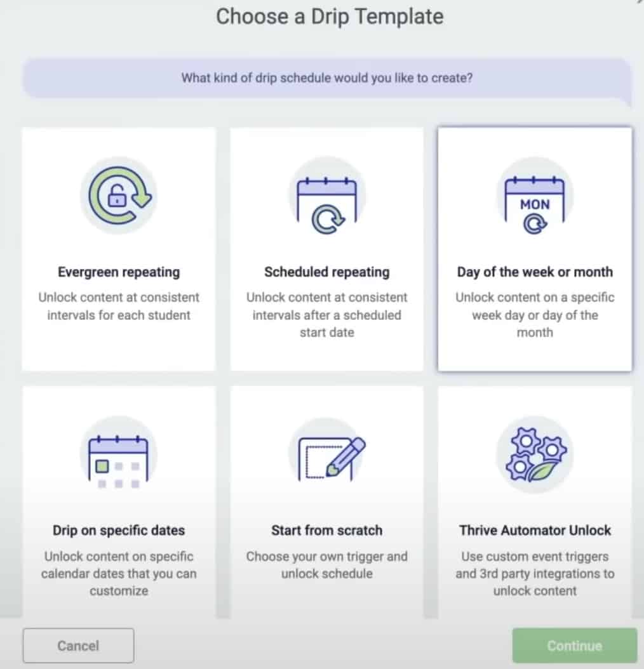Viewport: 644px width, 669px height.
Task: Click the choose your own trigger description
Action: [326, 565]
